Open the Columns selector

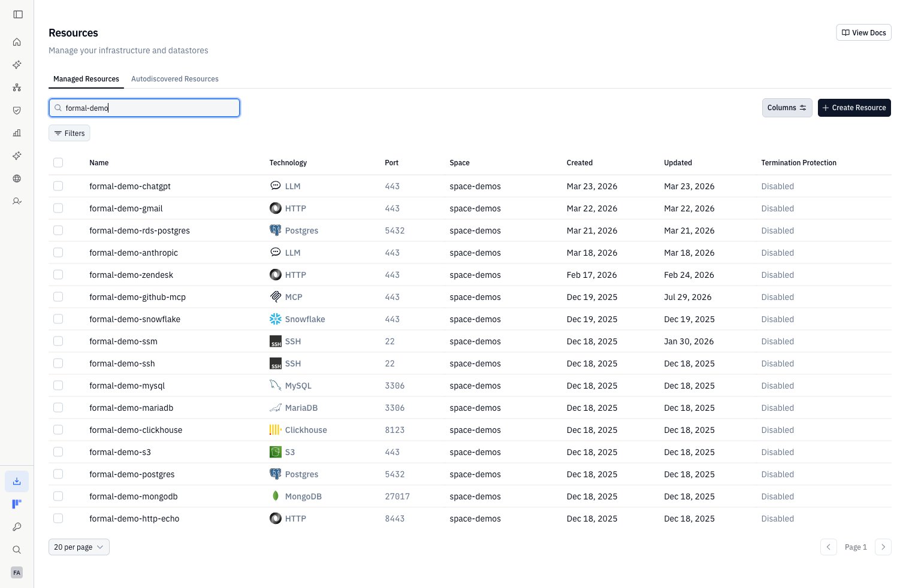[x=787, y=108]
